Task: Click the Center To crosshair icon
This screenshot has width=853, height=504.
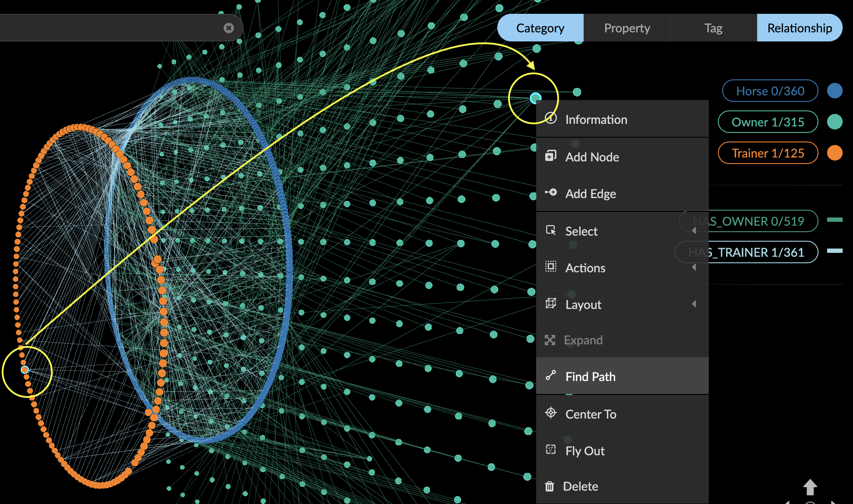Action: click(551, 413)
